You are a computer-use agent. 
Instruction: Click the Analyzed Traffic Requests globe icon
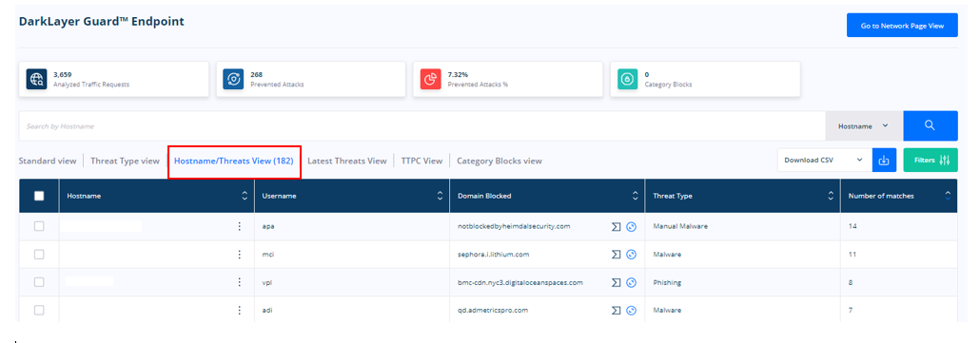tap(36, 79)
